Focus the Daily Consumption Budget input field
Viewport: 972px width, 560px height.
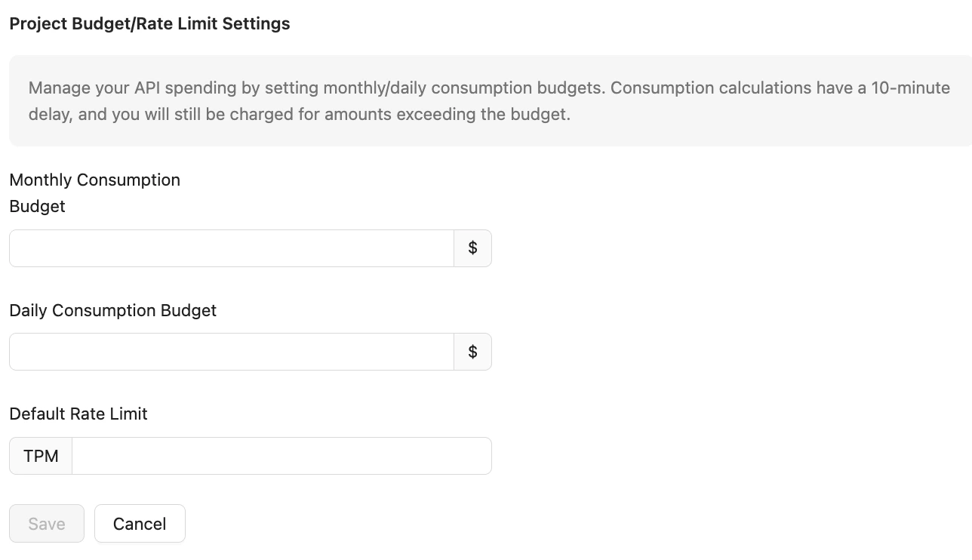pos(231,352)
